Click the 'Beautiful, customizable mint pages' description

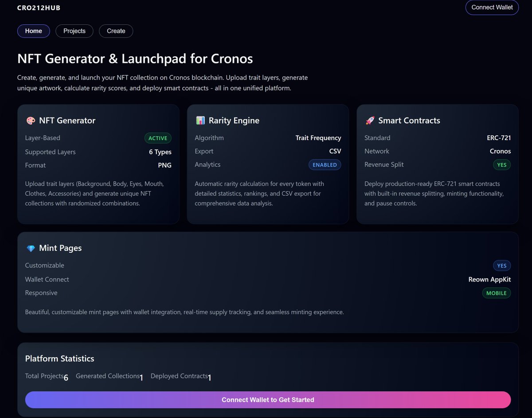184,312
